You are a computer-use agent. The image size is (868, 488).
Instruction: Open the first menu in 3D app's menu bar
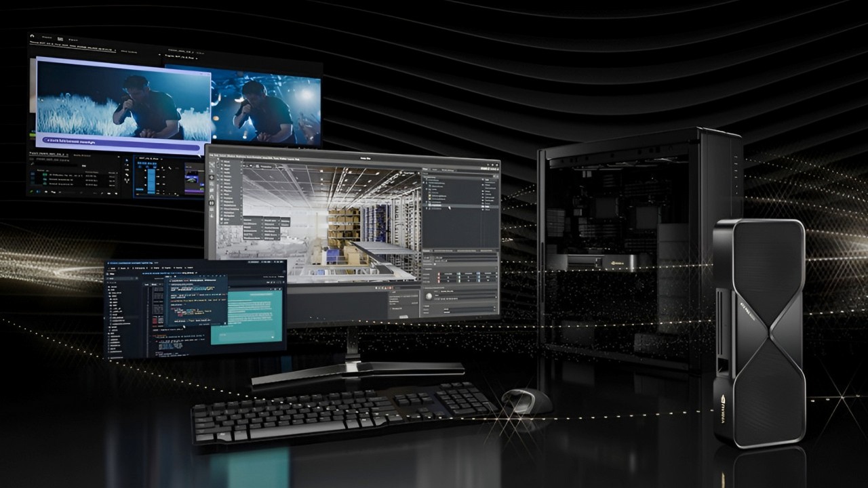click(x=212, y=157)
